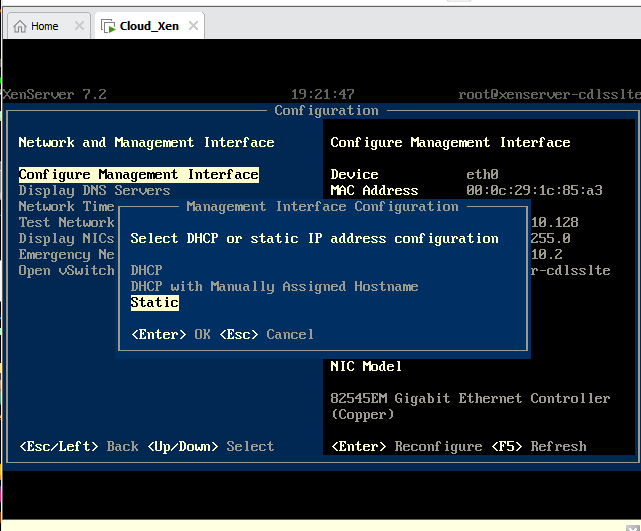641x531 pixels.
Task: Click Select DHCP or static IP prompt
Action: 314,238
